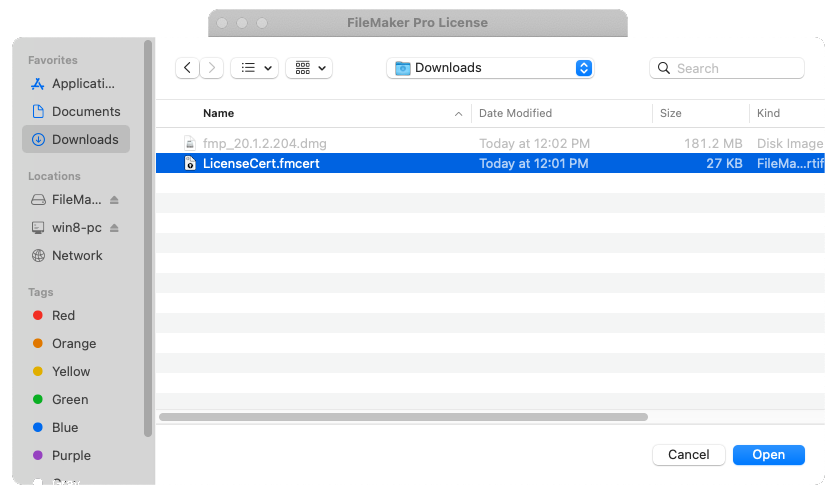Click the LicenseCert.fmcert file icon

pos(190,163)
